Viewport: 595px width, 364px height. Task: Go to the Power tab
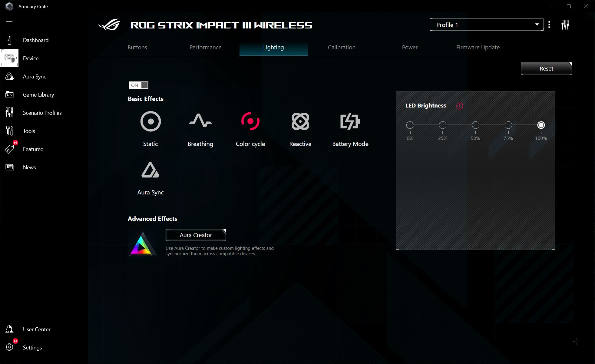point(410,47)
